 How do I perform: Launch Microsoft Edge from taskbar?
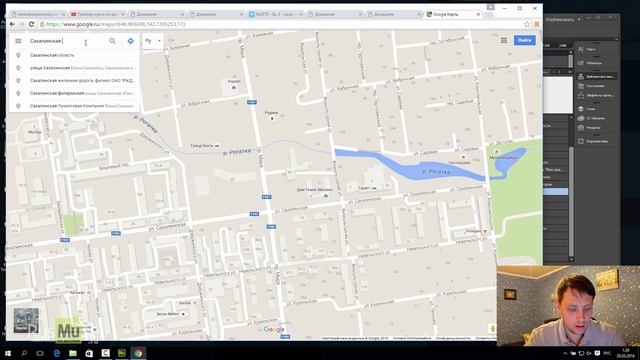click(57, 353)
